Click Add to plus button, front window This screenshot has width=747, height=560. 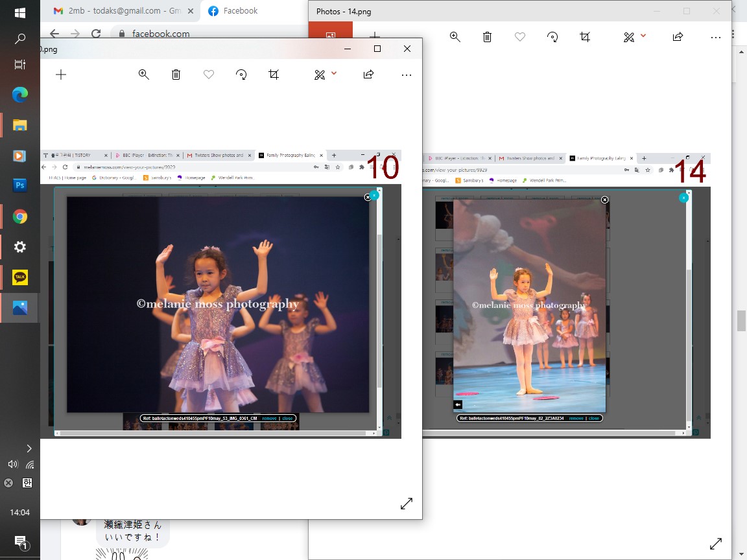61,75
